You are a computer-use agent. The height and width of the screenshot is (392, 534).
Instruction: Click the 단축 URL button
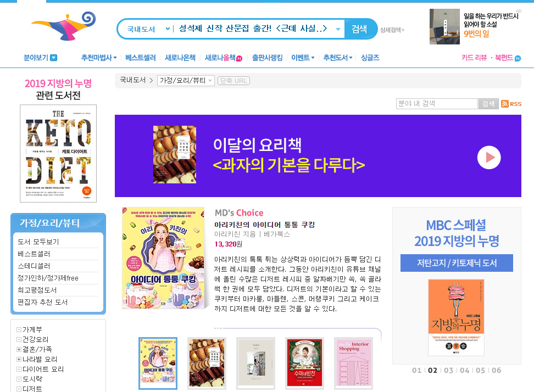[233, 81]
